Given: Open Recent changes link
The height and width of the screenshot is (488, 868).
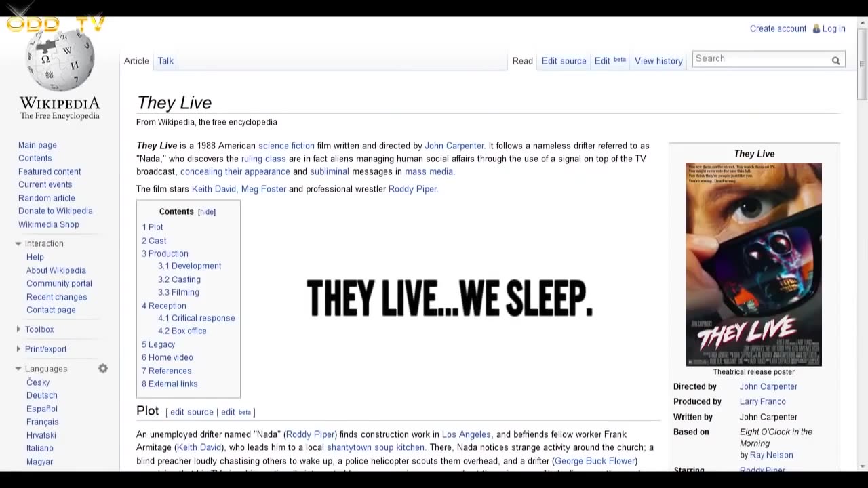Looking at the screenshot, I should (57, 297).
